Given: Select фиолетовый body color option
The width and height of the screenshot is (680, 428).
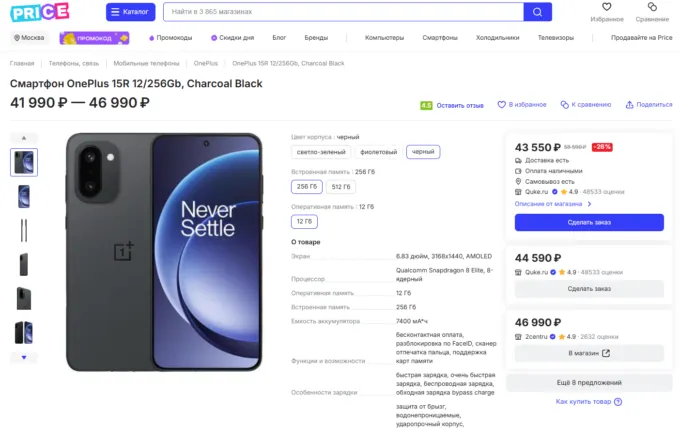Looking at the screenshot, I should tap(379, 152).
